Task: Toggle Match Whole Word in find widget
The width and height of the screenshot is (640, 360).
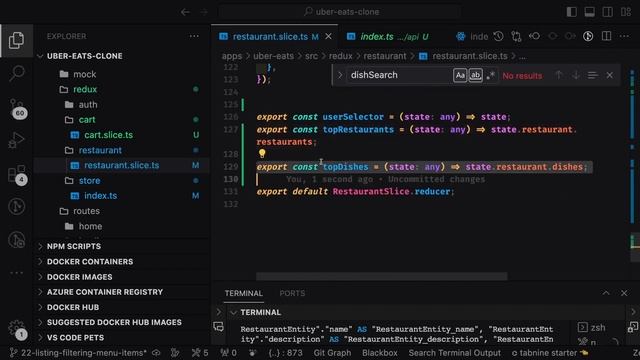Action: tap(475, 75)
